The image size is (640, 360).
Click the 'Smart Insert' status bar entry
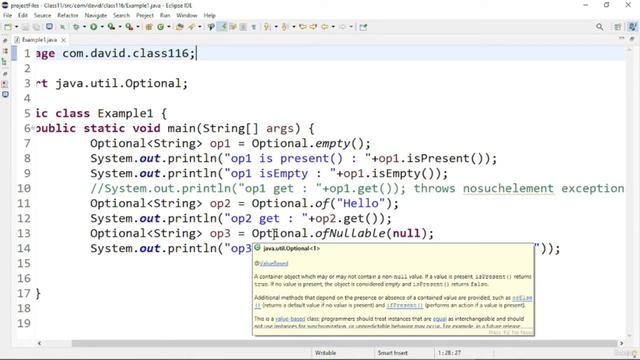(x=392, y=353)
